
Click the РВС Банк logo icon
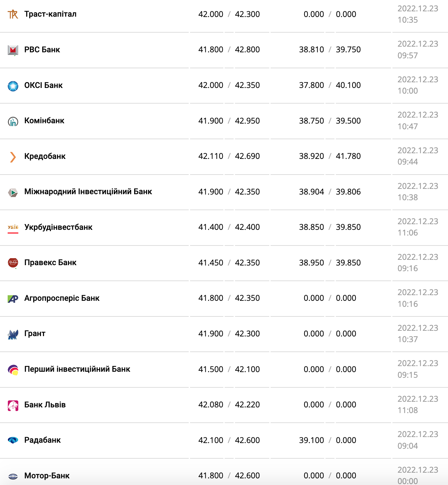tap(13, 50)
